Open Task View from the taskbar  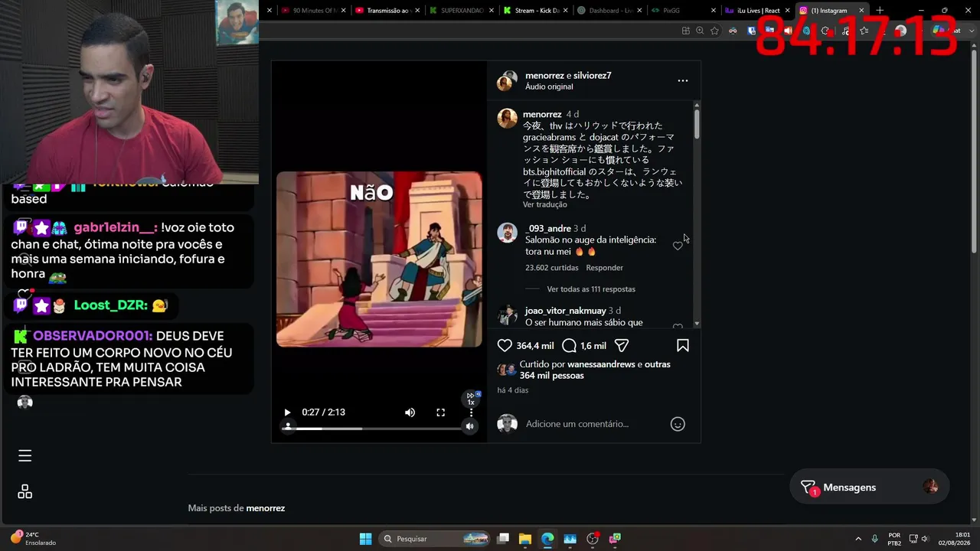[x=503, y=539]
